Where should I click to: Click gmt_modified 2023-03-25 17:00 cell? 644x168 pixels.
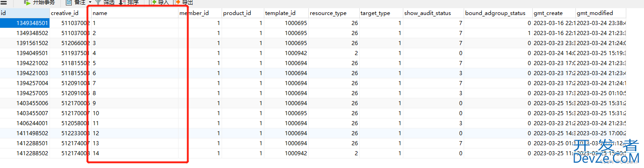[x=600, y=133]
